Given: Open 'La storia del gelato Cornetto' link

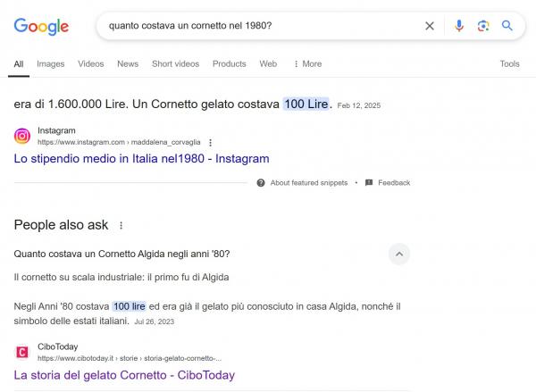Looking at the screenshot, I should click(x=124, y=375).
